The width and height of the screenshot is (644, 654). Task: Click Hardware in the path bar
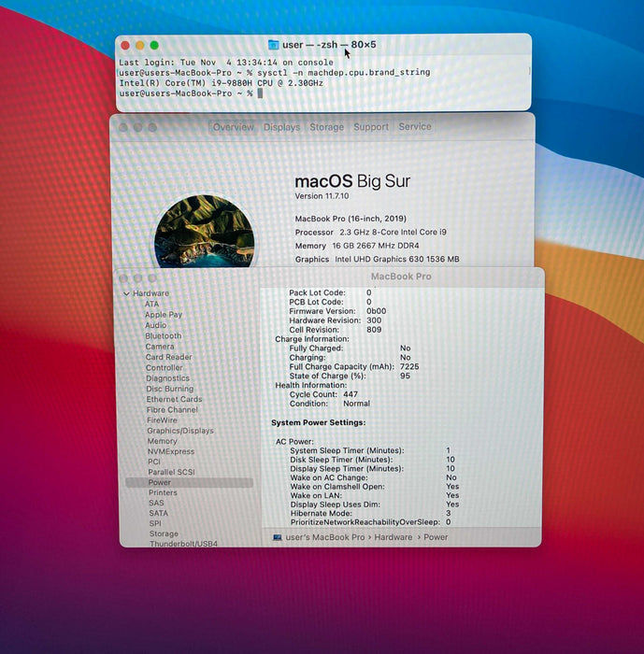(x=394, y=537)
